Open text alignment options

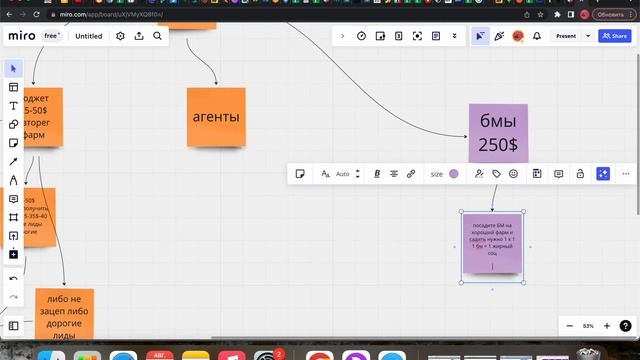pos(394,174)
